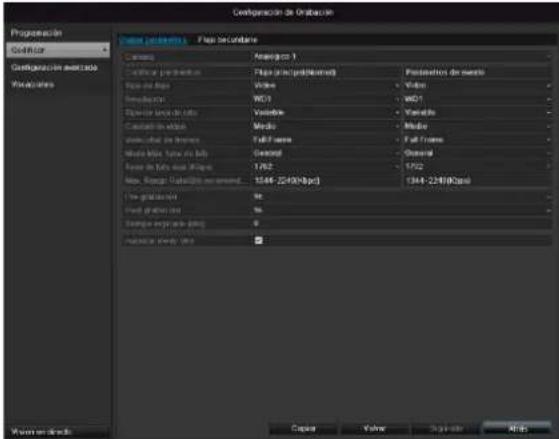Click the Tiempo expirado days input field

pyautogui.click(x=401, y=224)
